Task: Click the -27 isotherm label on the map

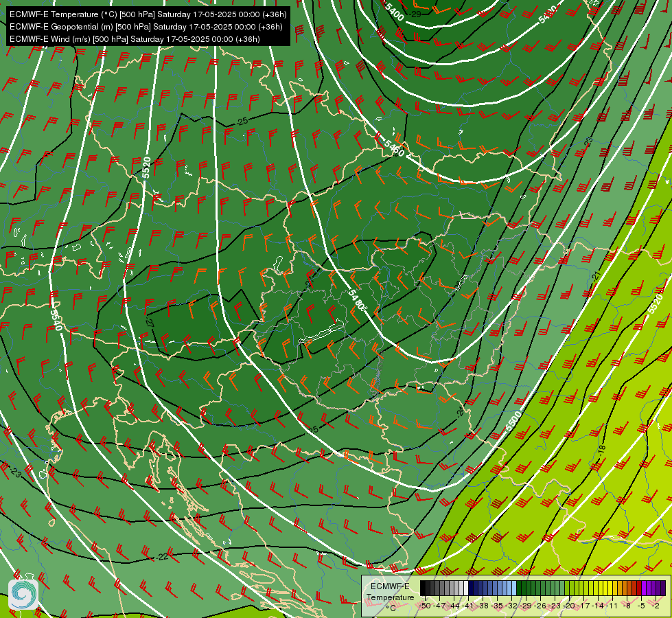Action: (x=150, y=321)
